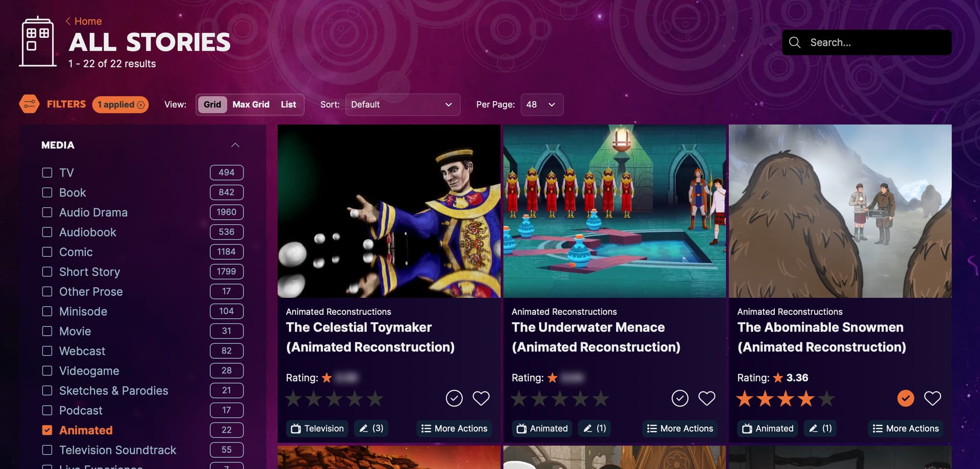
Task: Click Animated tag on Underwater Menace
Action: click(x=542, y=429)
